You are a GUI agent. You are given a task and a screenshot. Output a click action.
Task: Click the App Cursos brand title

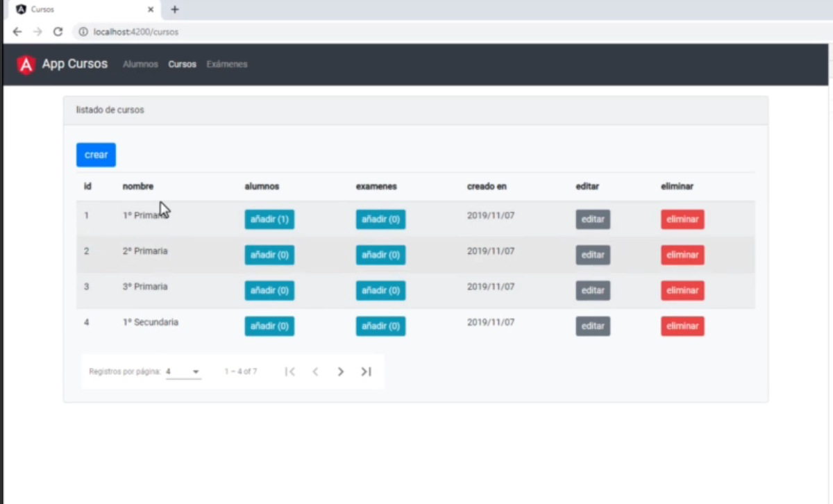[75, 65]
